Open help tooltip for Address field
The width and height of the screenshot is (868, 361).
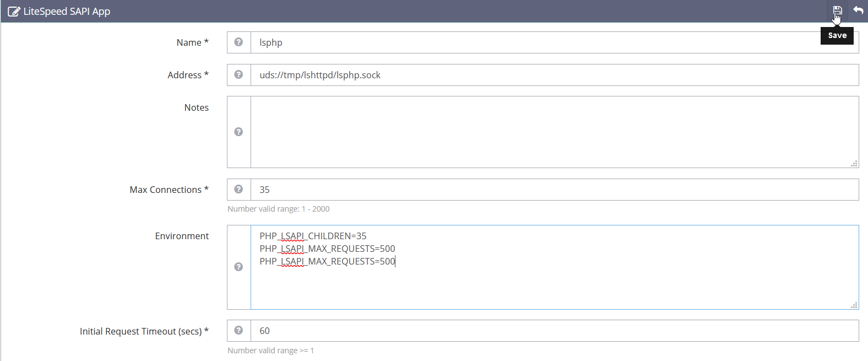point(238,74)
